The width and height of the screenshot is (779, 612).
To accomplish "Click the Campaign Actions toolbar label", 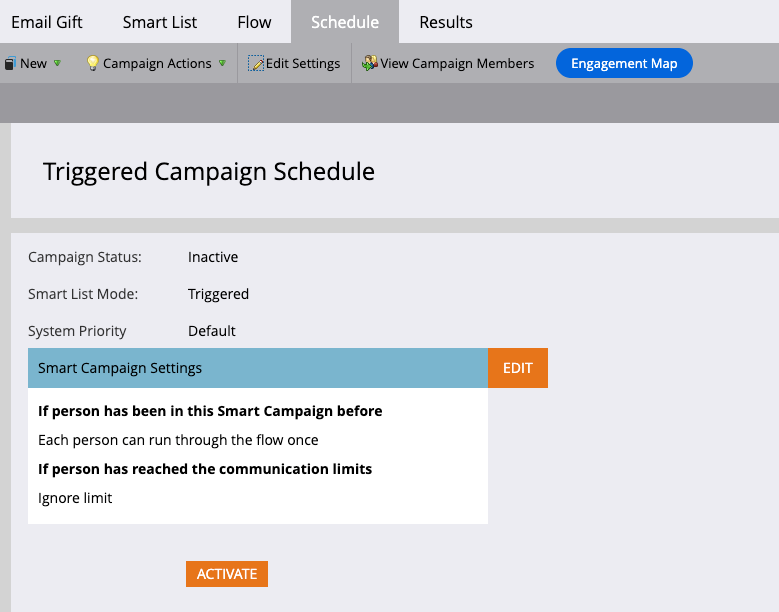I will coord(157,64).
